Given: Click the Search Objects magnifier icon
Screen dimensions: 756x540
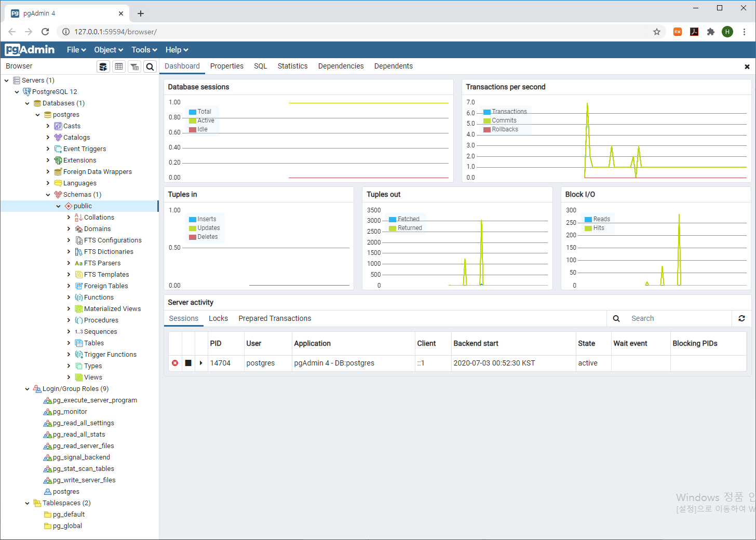Looking at the screenshot, I should point(150,66).
